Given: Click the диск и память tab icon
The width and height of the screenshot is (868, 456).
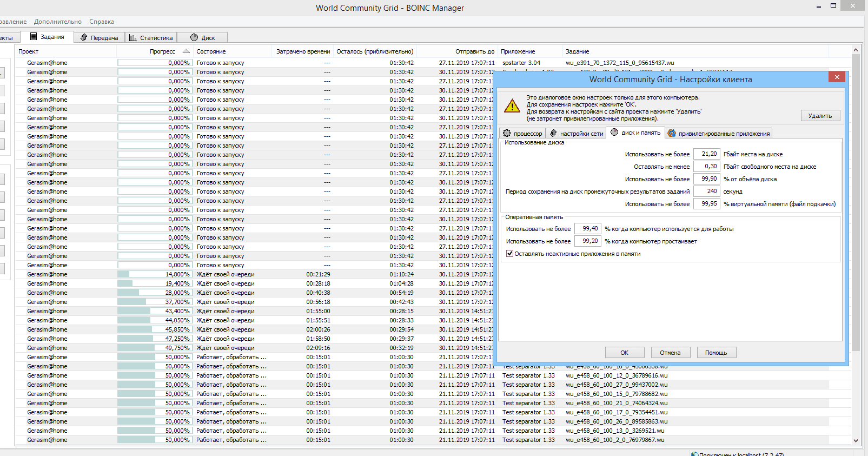Looking at the screenshot, I should click(614, 132).
